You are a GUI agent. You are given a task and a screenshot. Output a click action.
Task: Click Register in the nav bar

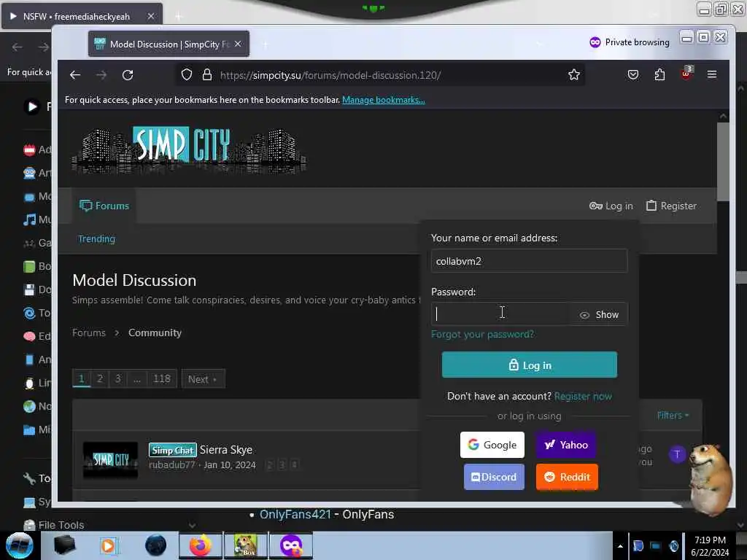click(x=671, y=206)
